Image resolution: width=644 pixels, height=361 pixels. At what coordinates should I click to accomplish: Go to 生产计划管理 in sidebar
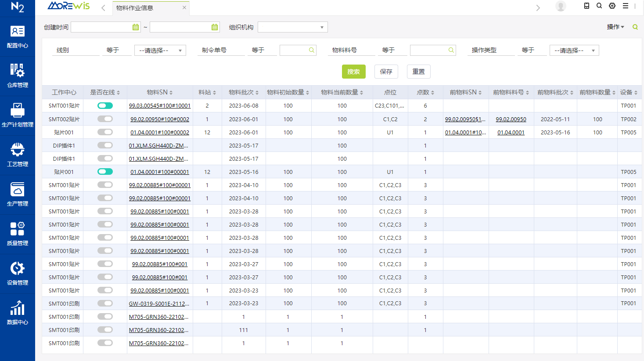tap(18, 115)
